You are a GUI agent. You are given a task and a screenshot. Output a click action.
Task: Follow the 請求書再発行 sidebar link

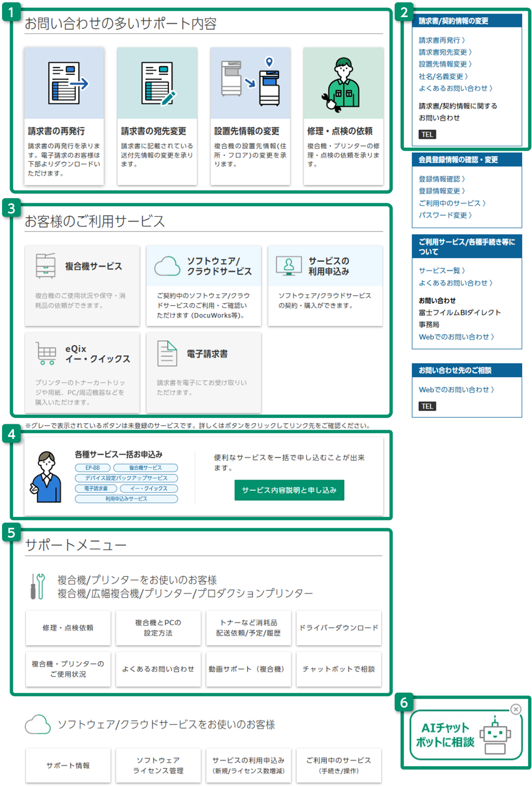[441, 40]
